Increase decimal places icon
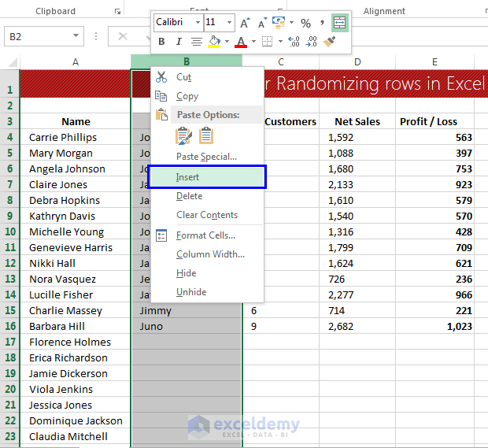 [x=294, y=42]
